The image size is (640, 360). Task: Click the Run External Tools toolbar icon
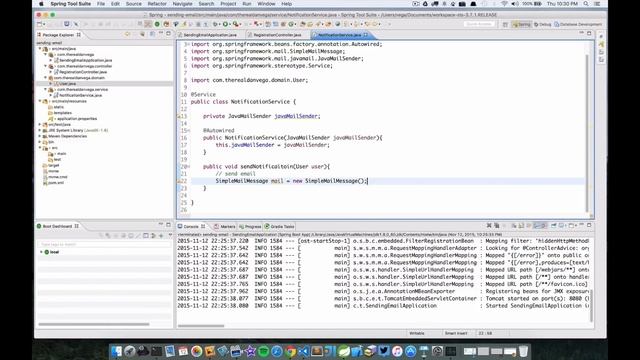point(236,24)
